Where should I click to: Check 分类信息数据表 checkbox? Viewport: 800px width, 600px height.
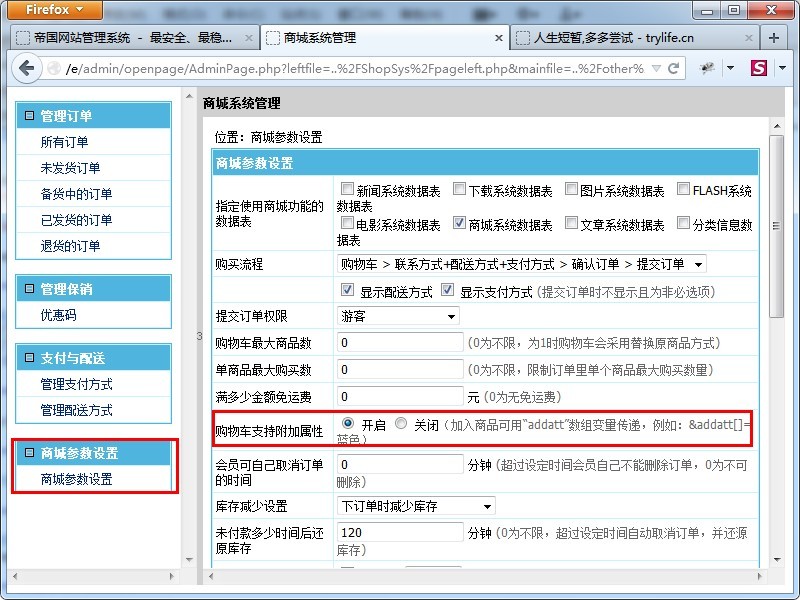(x=683, y=222)
